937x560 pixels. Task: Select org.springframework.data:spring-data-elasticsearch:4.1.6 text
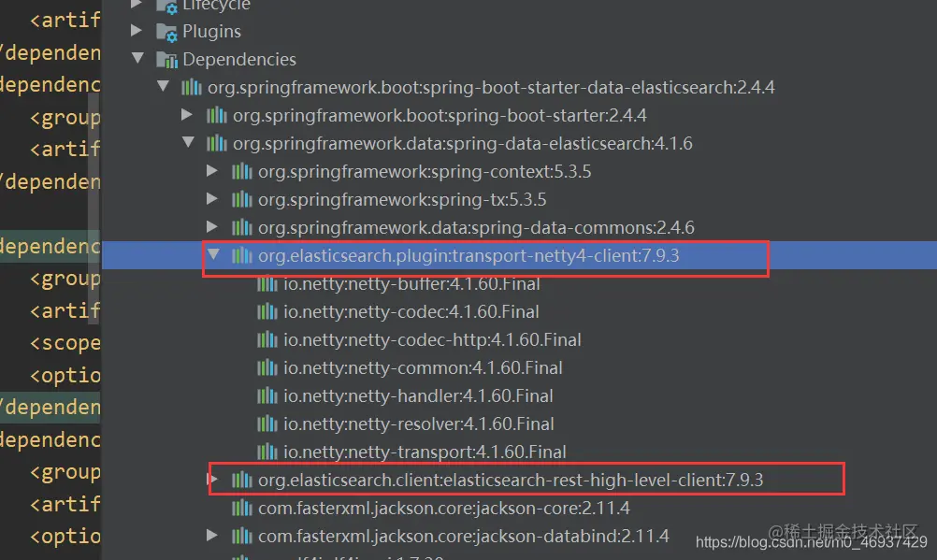pyautogui.click(x=463, y=143)
